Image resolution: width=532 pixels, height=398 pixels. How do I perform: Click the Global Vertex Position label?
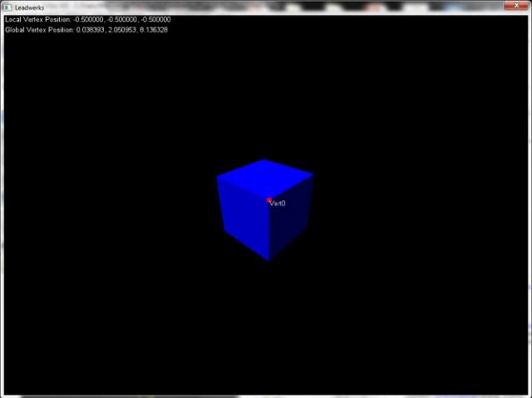(40, 30)
